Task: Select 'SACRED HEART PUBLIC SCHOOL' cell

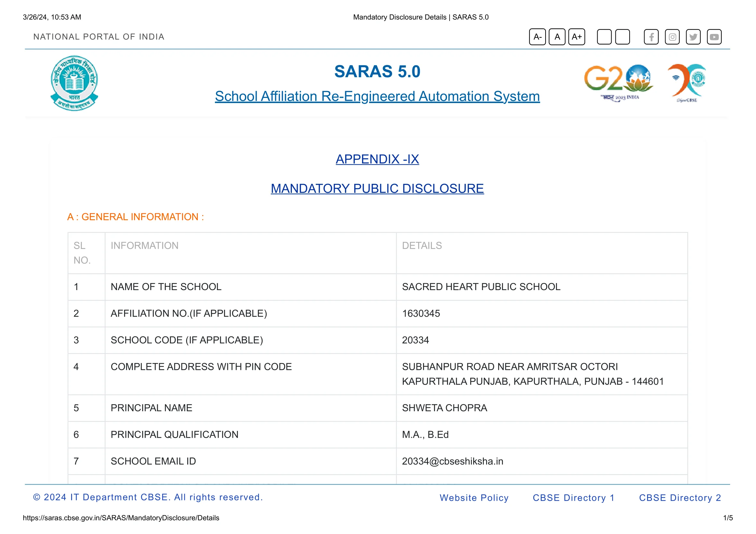Action: (542, 287)
